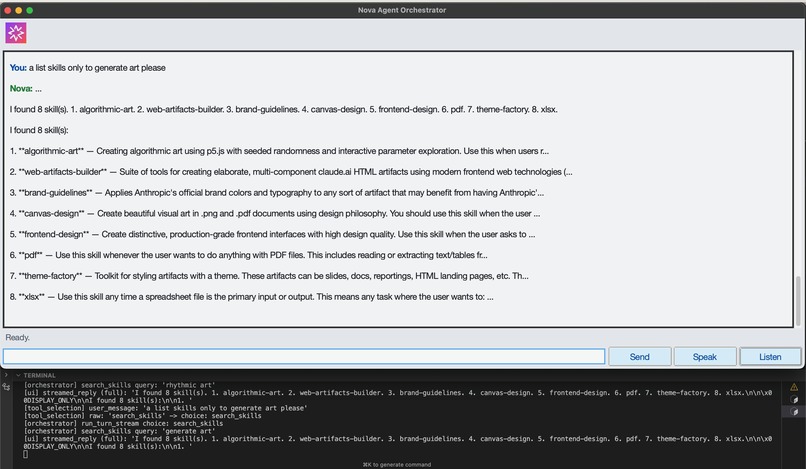Screen dimensions: 806x469
Task: Click the 'algorithmic-art' skill description line
Action: (x=279, y=151)
